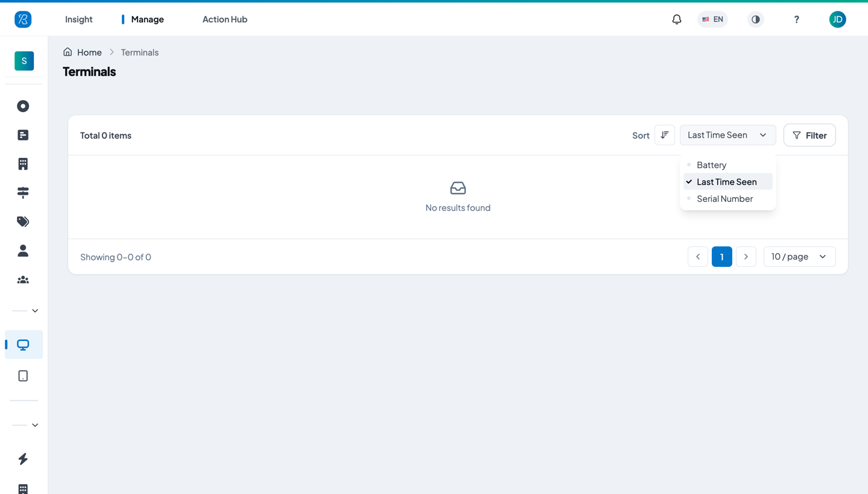
Task: Open the tablet device sidebar icon
Action: coord(23,376)
